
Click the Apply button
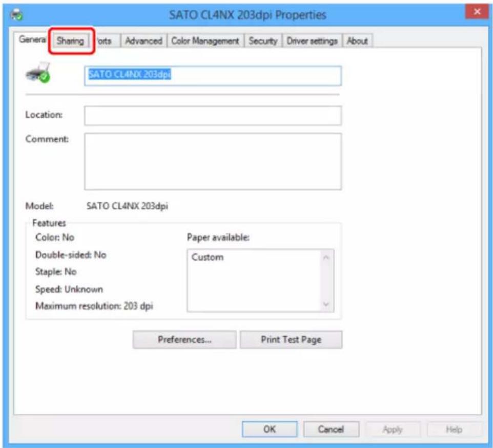coord(393,429)
